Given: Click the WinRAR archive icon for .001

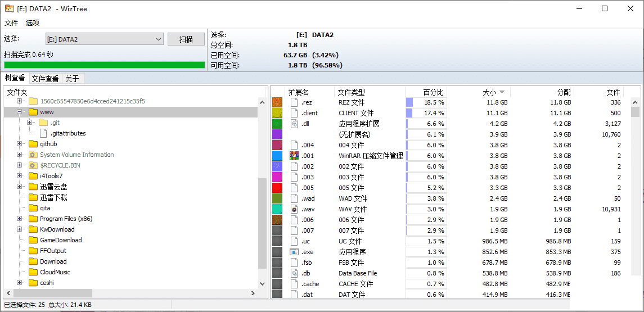Looking at the screenshot, I should 294,156.
